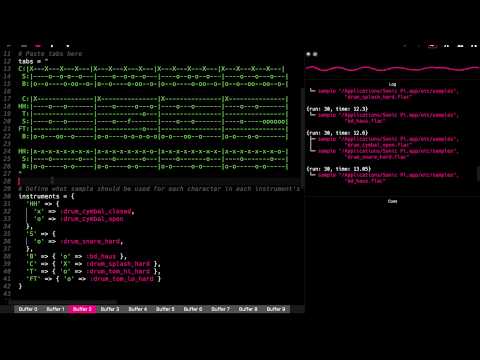480x360 pixels.
Task: Click the HH: hi-hat row on line 24
Action: pyautogui.click(x=153, y=151)
